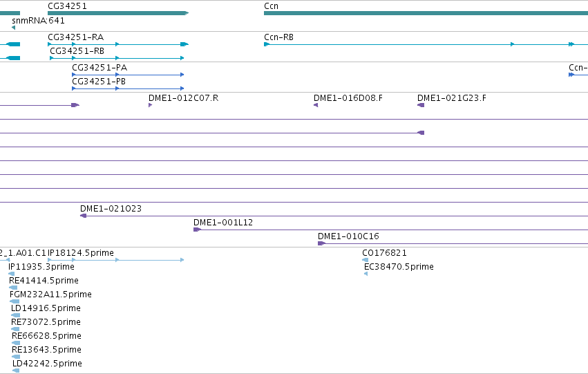Click the EC38470.5prime arrow glyph
This screenshot has width=588, height=374.
(366, 274)
